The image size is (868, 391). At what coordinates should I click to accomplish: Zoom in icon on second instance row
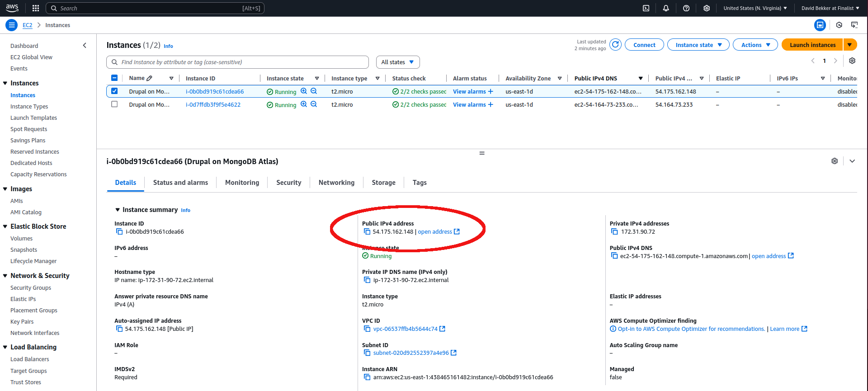304,104
